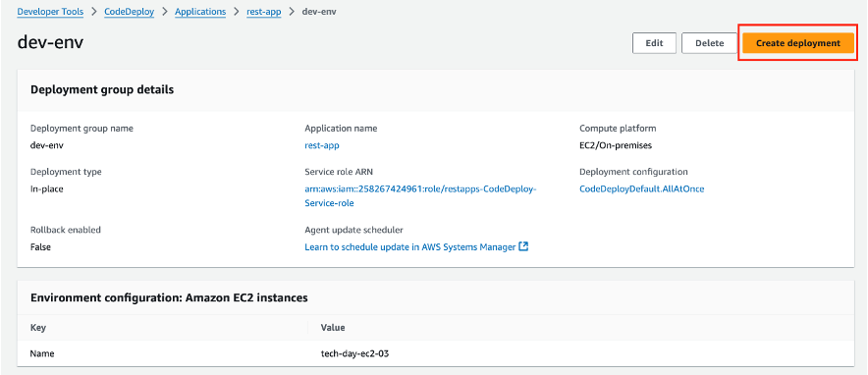Image resolution: width=868 pixels, height=375 pixels.
Task: View CodeDeployDefault.AllAtOnce deployment configuration
Action: [x=641, y=188]
